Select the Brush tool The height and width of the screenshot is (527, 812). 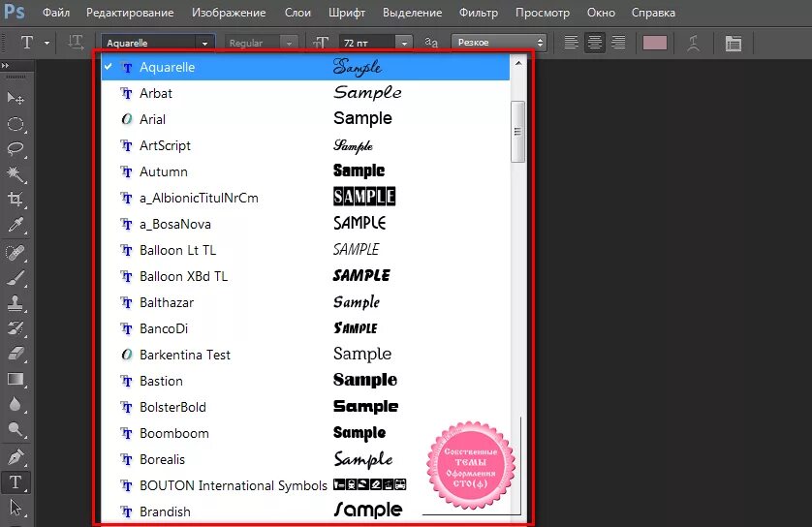pos(16,278)
